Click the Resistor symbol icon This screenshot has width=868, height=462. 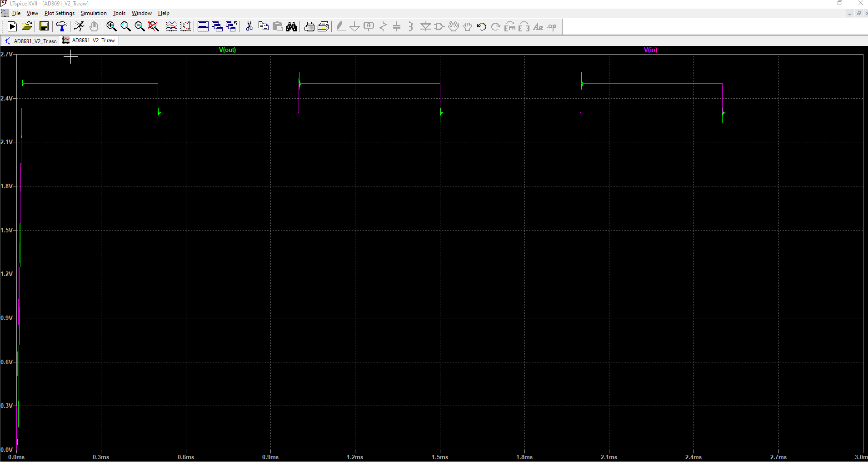point(383,26)
